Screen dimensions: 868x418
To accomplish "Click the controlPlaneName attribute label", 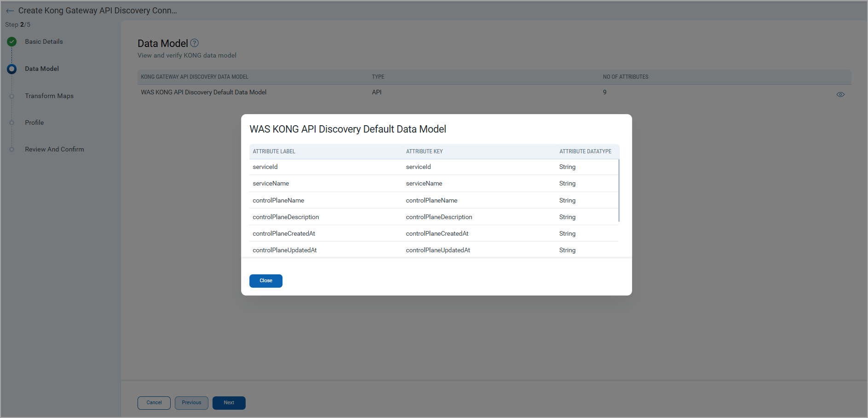I will (x=278, y=200).
